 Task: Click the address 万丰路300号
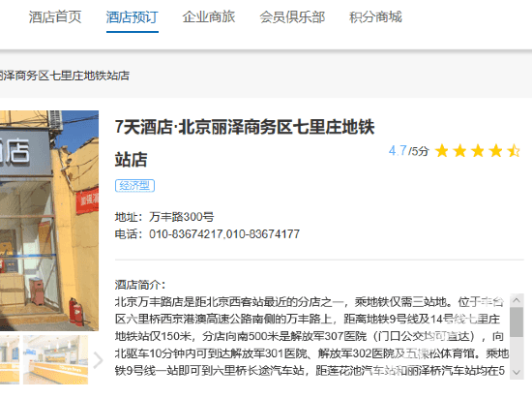pos(182,217)
